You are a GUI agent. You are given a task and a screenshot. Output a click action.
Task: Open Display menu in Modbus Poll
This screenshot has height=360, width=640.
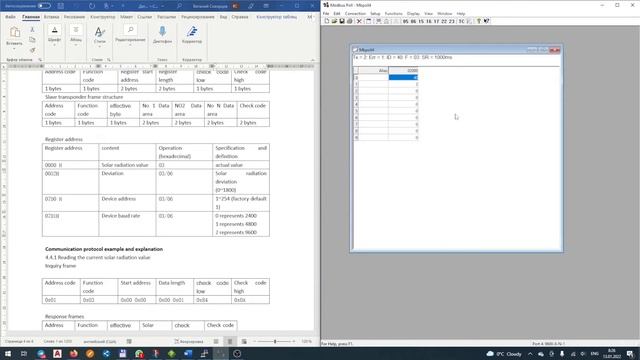[x=413, y=13]
